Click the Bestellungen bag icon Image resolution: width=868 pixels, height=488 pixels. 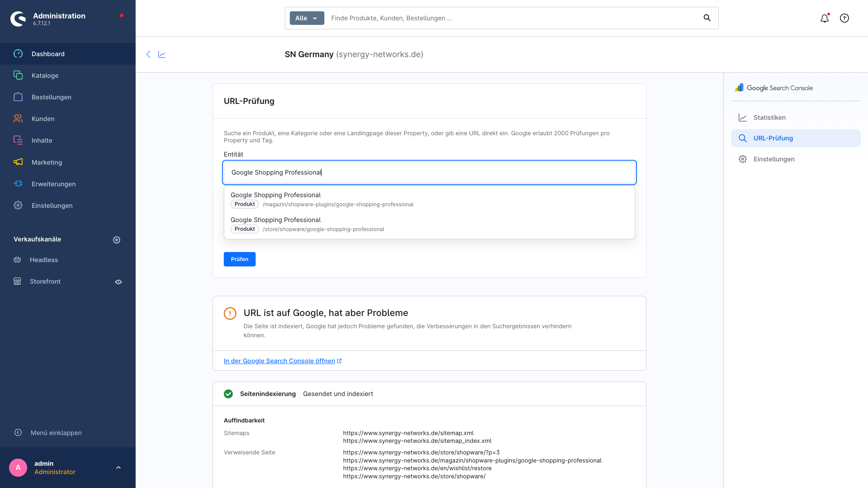[18, 97]
